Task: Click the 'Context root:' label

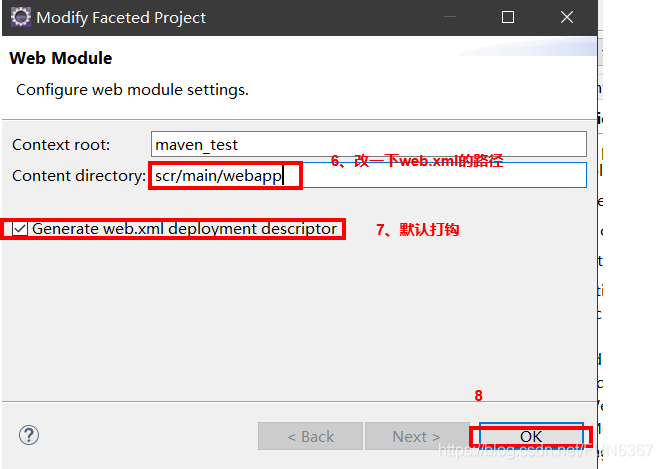Action: [61, 145]
